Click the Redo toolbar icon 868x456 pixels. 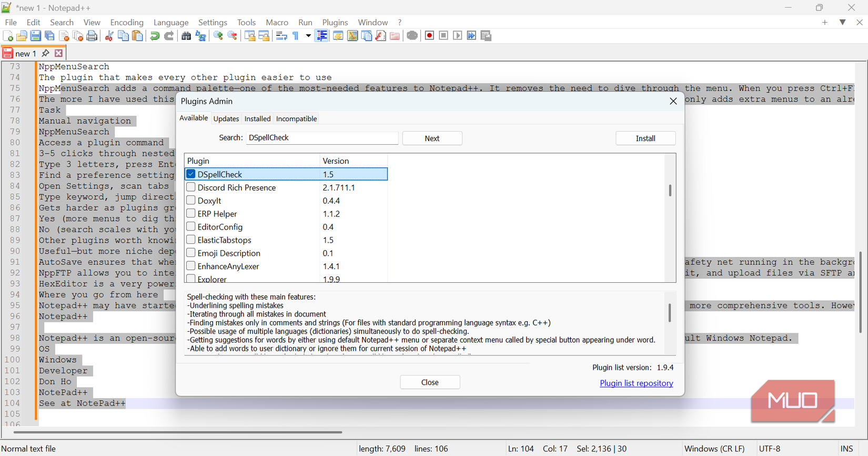coord(169,36)
